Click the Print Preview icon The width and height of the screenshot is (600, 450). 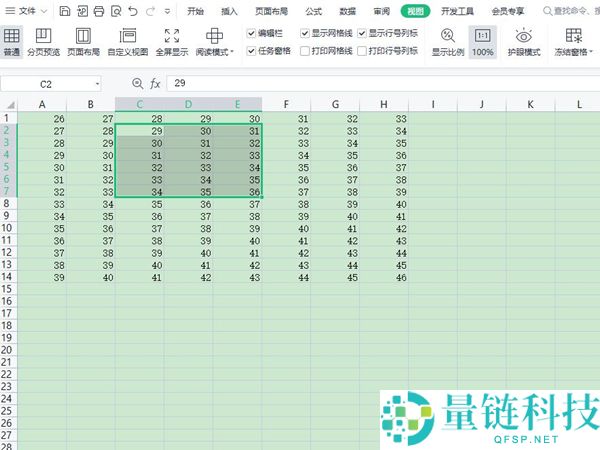click(116, 11)
